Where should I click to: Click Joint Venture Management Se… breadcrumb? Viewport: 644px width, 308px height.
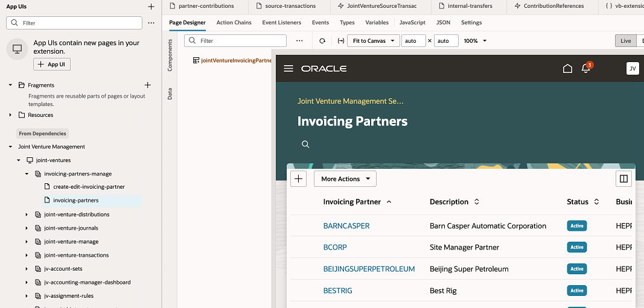click(x=350, y=101)
